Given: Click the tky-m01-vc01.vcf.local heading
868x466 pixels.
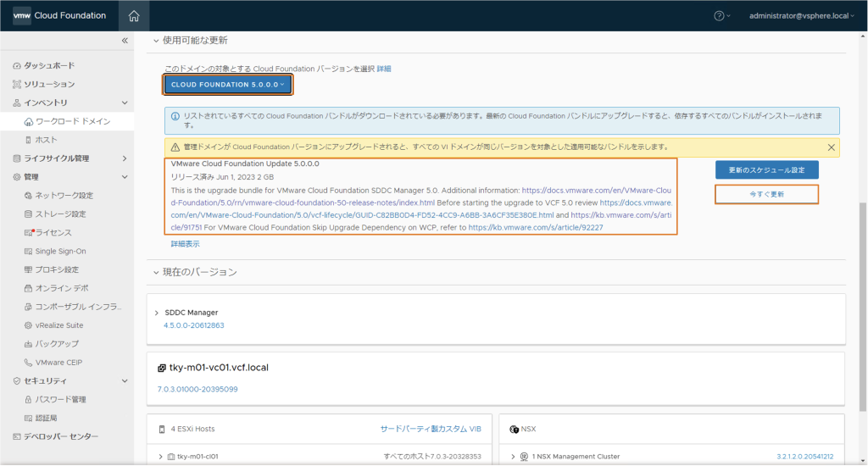Looking at the screenshot, I should (x=219, y=368).
